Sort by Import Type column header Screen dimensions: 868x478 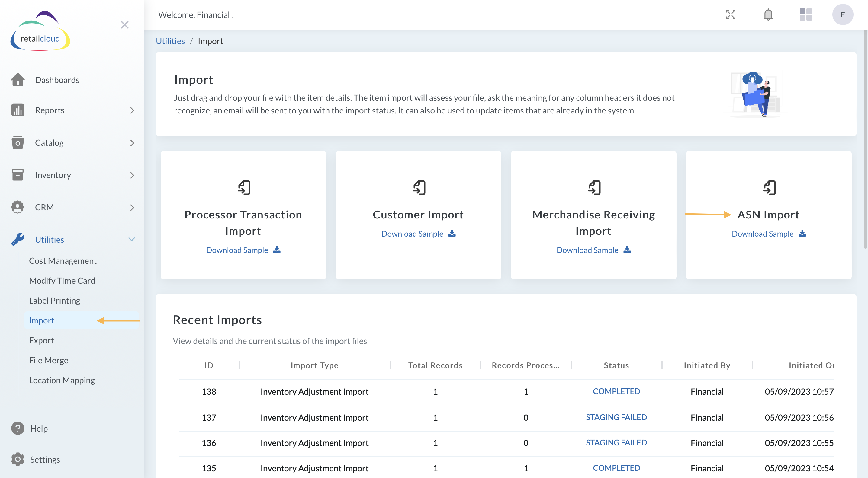pyautogui.click(x=314, y=365)
